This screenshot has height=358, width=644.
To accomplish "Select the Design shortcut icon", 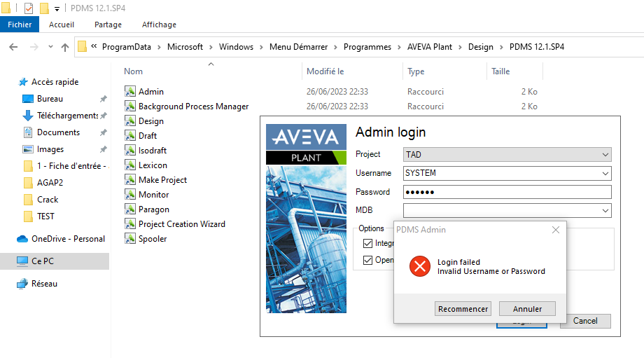I will pos(130,121).
